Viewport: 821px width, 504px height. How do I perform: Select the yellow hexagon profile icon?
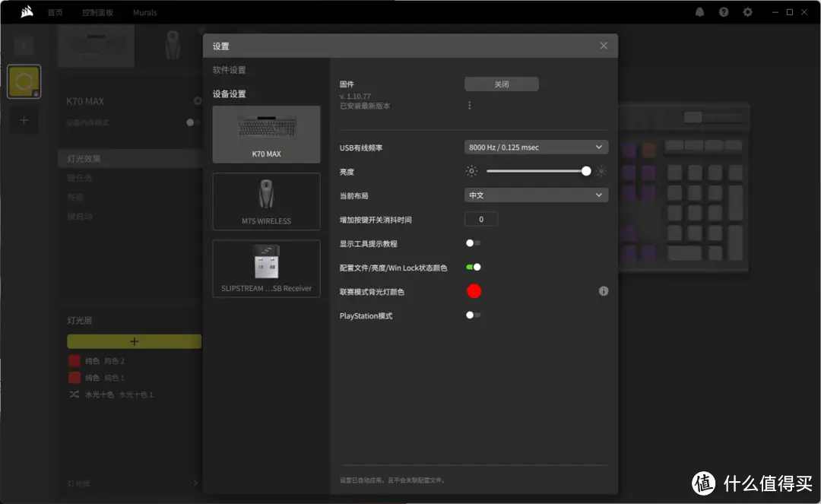pos(24,81)
